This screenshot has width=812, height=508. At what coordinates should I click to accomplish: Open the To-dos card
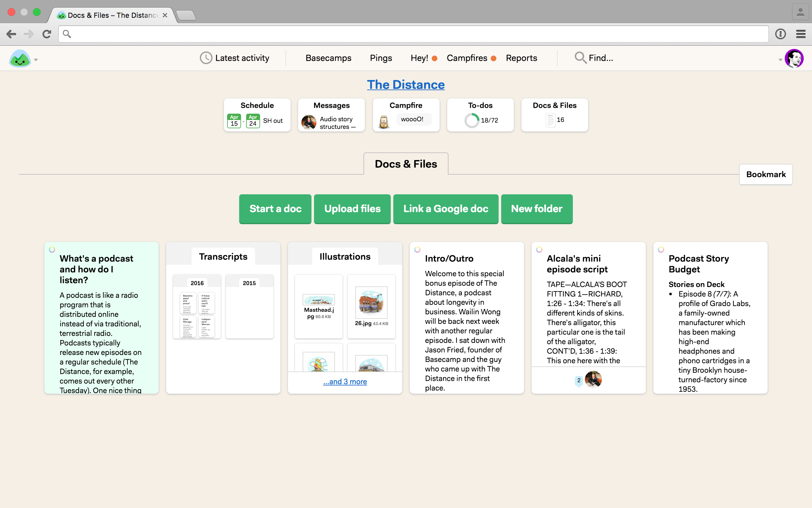point(480,115)
